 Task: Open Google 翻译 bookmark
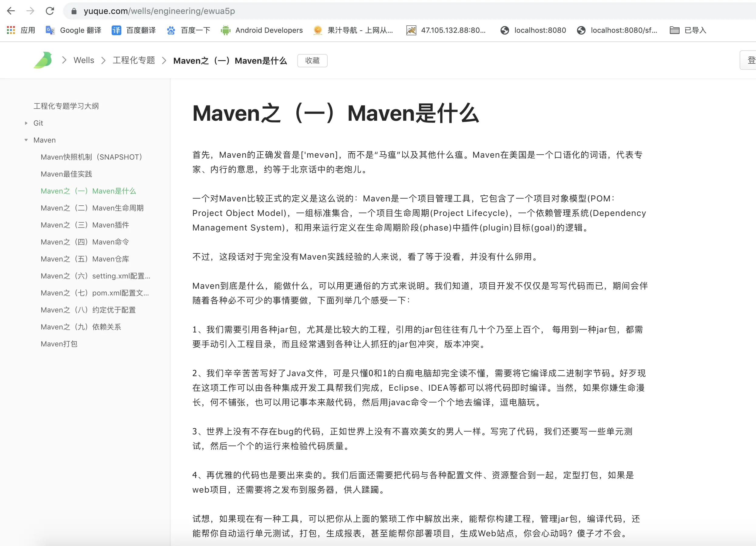[x=74, y=30]
